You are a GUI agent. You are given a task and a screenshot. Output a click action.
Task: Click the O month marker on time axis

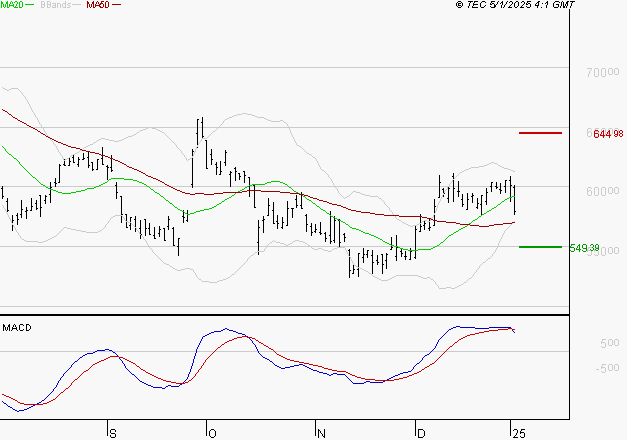212,433
